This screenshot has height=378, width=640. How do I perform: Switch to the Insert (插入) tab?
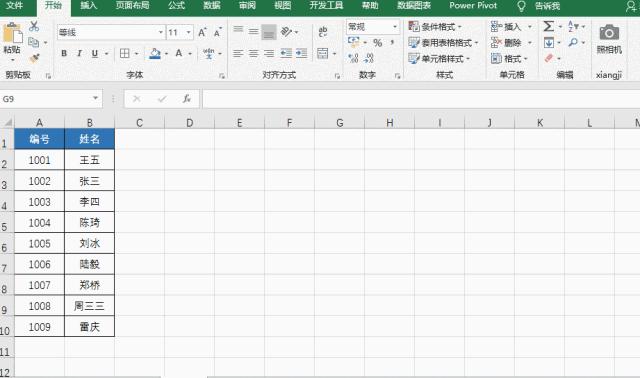tap(88, 6)
